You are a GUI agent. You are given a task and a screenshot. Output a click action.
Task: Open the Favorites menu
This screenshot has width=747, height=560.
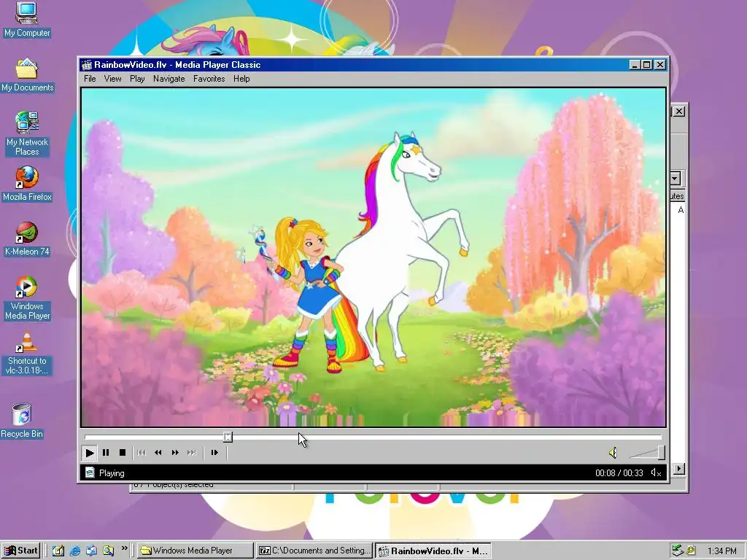coord(209,79)
